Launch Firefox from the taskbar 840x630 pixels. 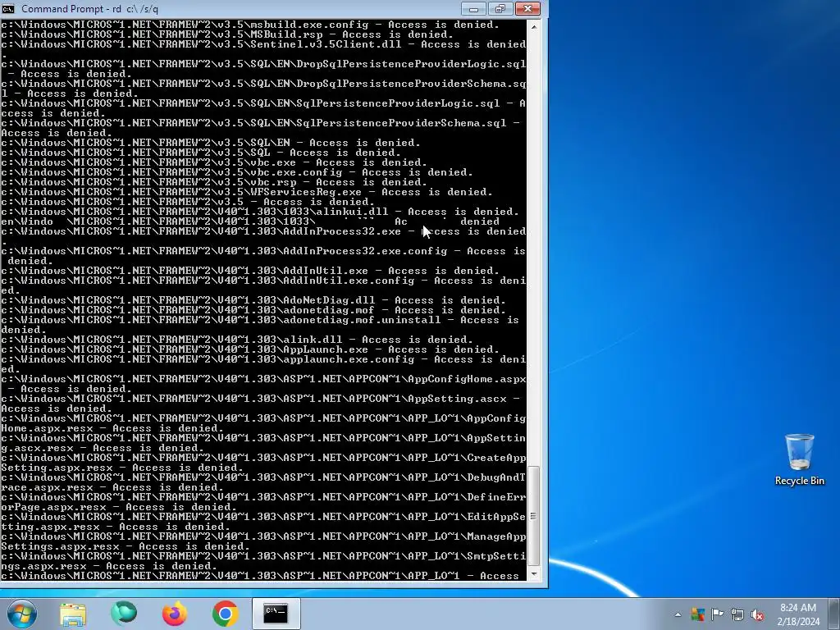click(x=175, y=614)
